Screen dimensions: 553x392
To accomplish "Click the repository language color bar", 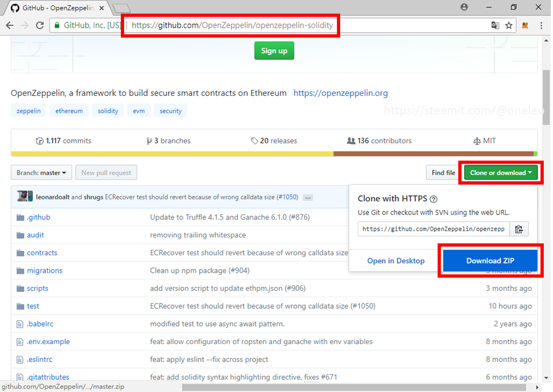I will [274, 154].
